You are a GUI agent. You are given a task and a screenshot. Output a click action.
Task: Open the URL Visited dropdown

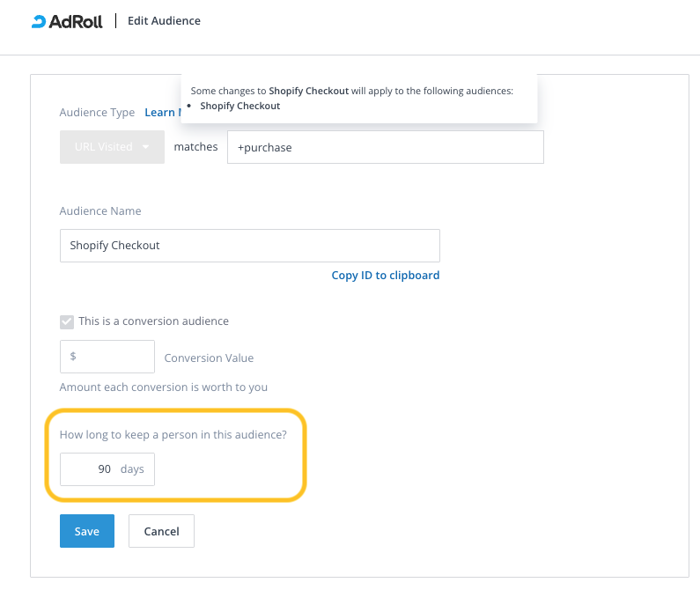click(111, 147)
